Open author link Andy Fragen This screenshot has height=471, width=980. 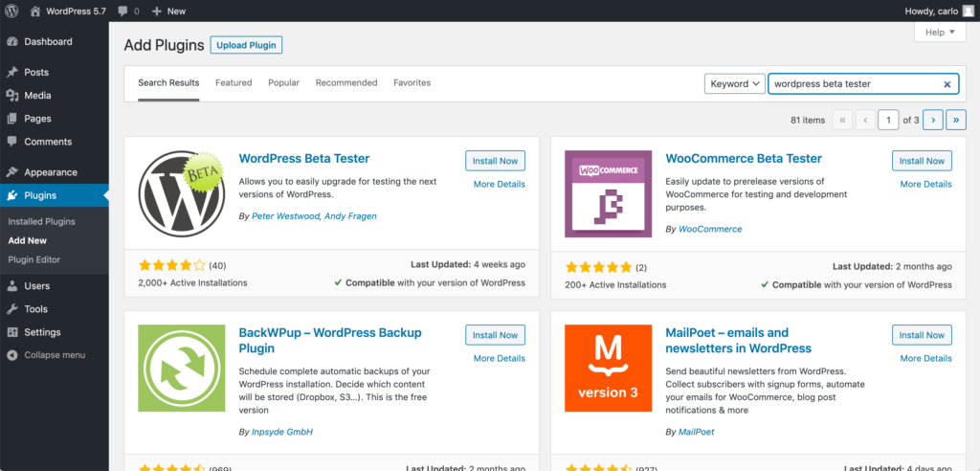pyautogui.click(x=350, y=216)
